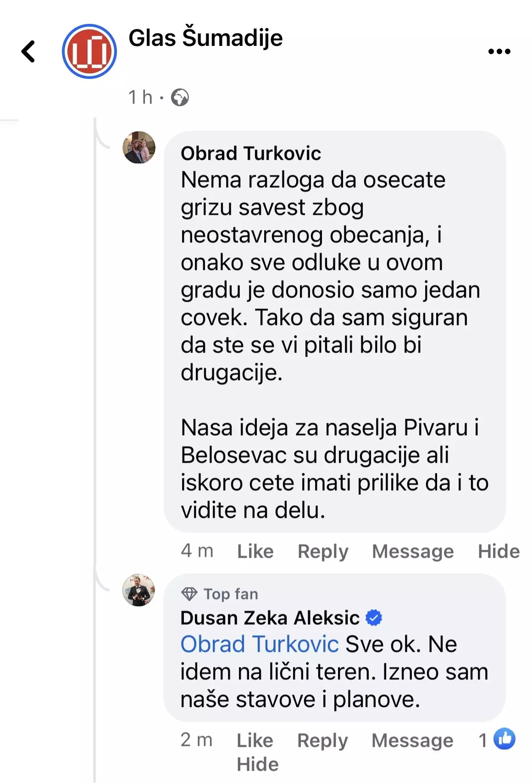The height and width of the screenshot is (784, 532).
Task: Open Dusan Zeka Aleksic's name link
Action: 270,618
